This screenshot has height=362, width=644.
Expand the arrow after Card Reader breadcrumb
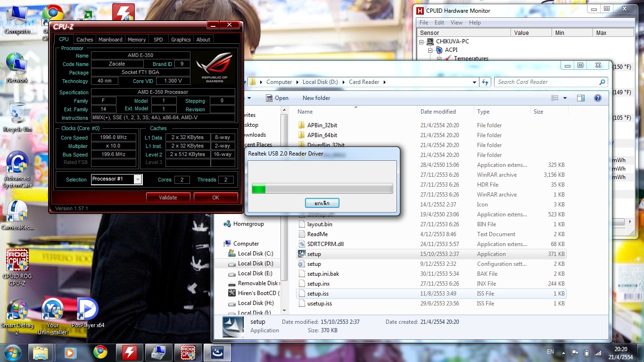coord(385,82)
